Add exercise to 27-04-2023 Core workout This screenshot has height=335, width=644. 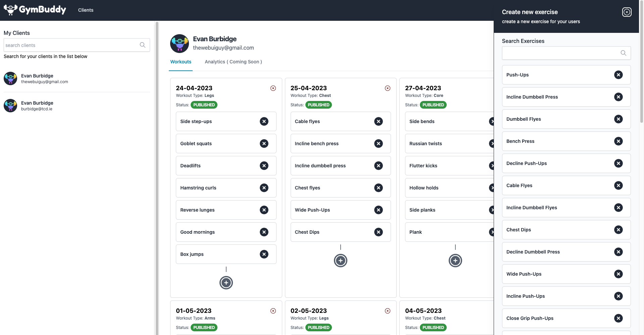pos(455,261)
